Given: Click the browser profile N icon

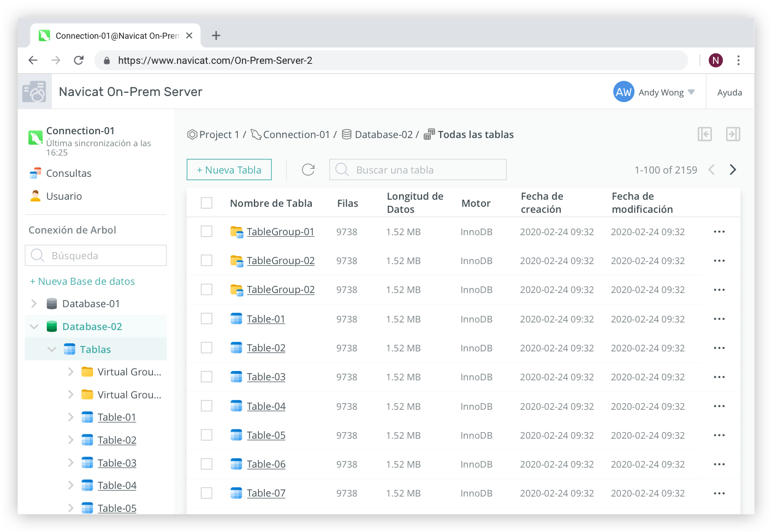Looking at the screenshot, I should [x=716, y=60].
